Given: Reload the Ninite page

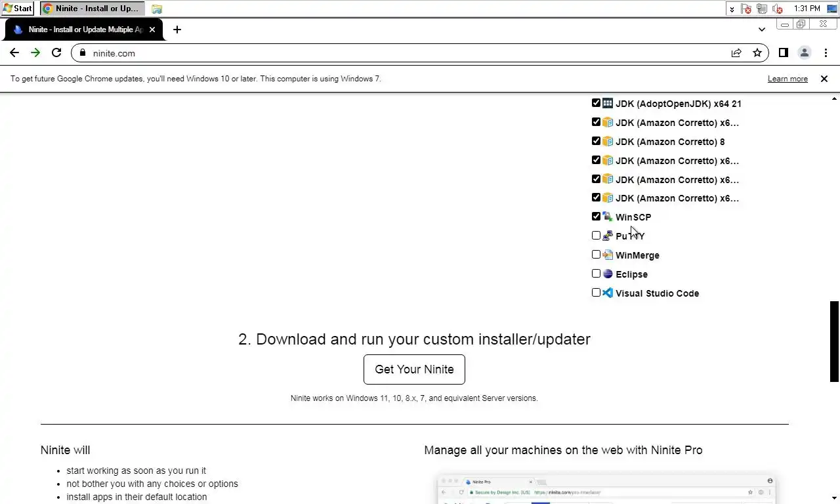Looking at the screenshot, I should click(56, 52).
